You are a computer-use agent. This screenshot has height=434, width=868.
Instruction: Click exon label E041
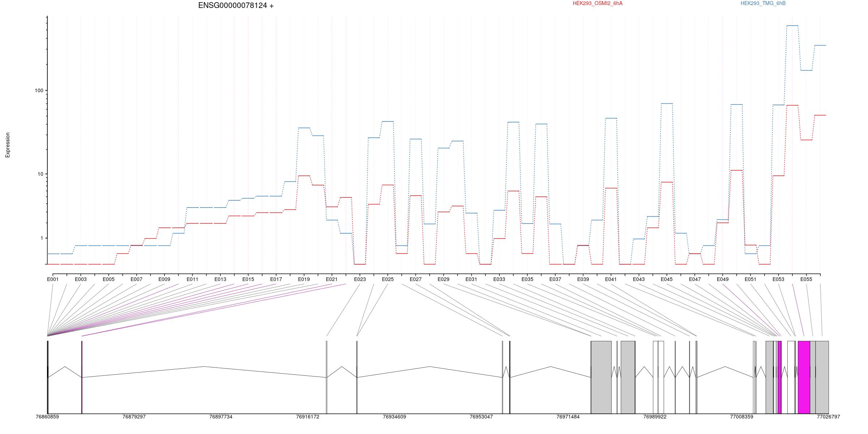611,279
